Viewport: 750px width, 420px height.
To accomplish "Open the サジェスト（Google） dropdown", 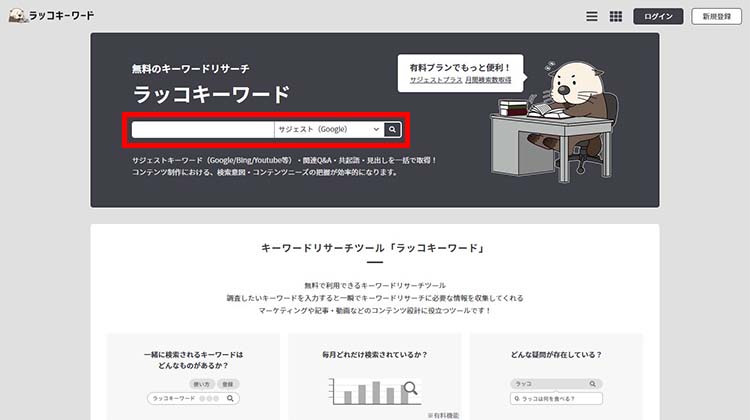I will tap(329, 130).
